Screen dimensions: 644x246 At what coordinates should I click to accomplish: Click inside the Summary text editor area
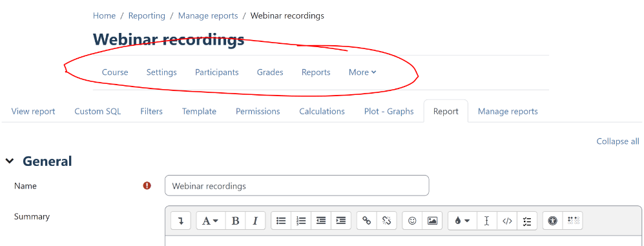403,241
